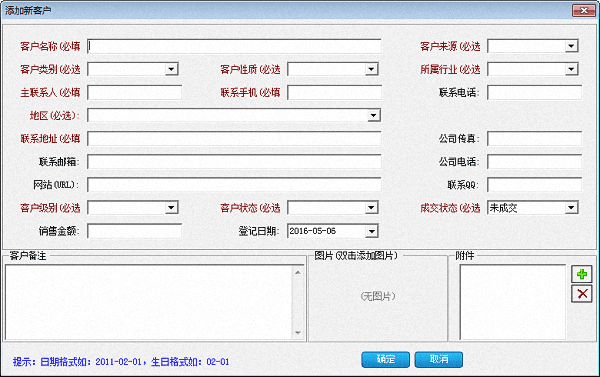Click the 联系地址 input field

click(234, 139)
